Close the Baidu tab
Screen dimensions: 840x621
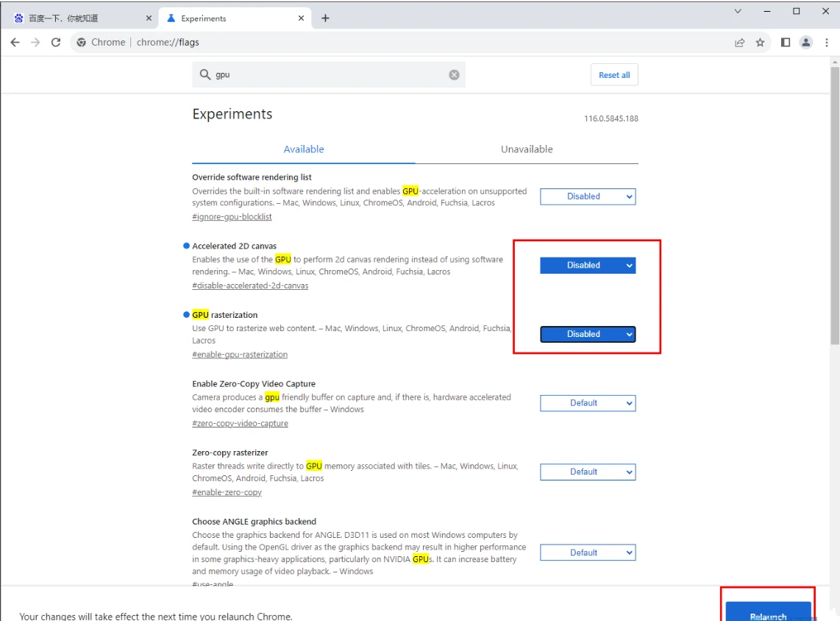pos(149,18)
